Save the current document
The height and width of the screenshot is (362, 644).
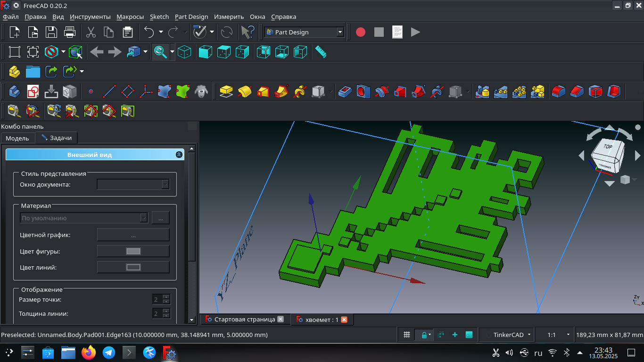(x=51, y=32)
